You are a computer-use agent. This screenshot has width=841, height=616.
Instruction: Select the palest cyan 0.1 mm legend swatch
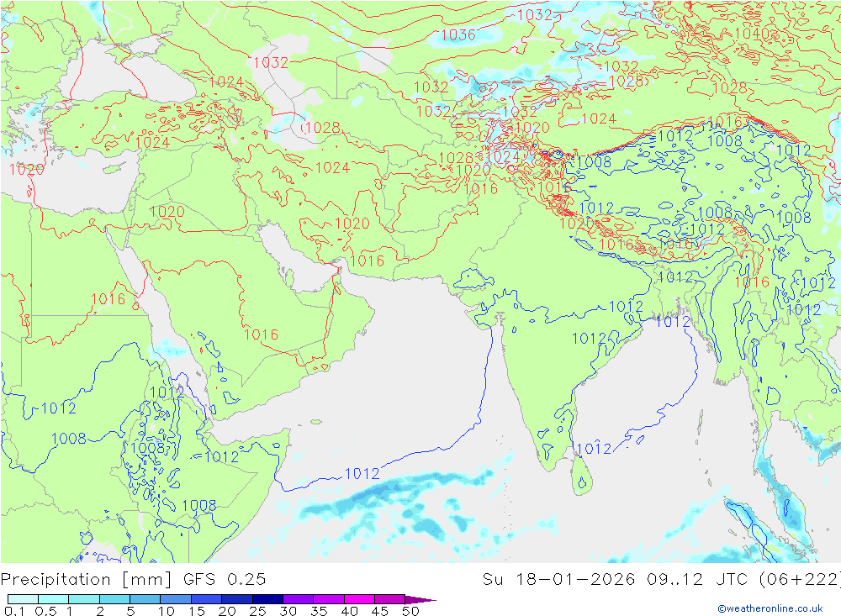(x=23, y=599)
